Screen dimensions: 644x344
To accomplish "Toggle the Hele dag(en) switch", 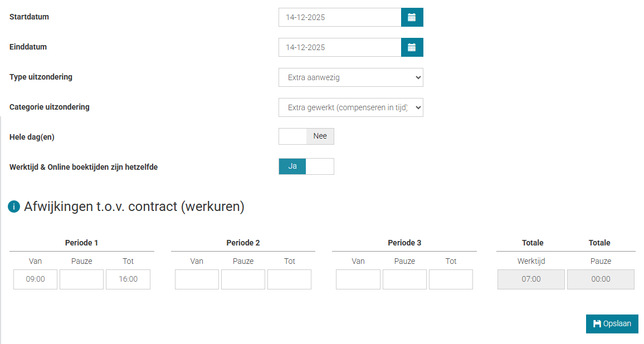I will coord(306,136).
